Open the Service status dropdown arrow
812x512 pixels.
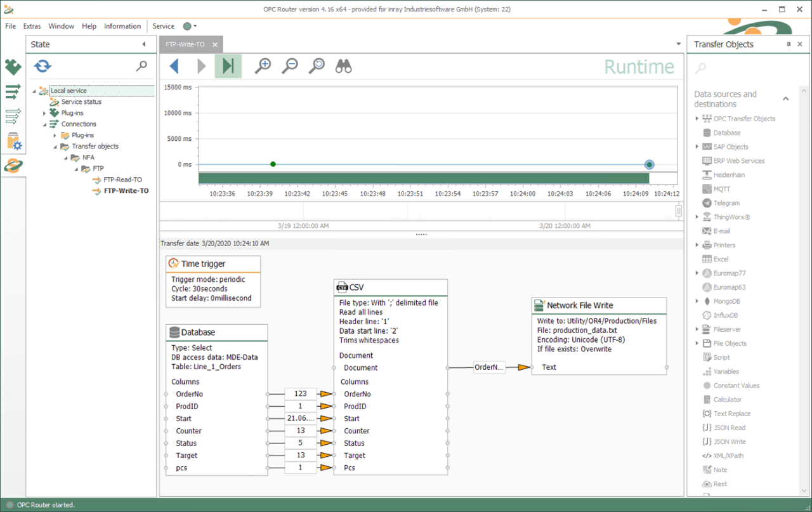(x=195, y=27)
